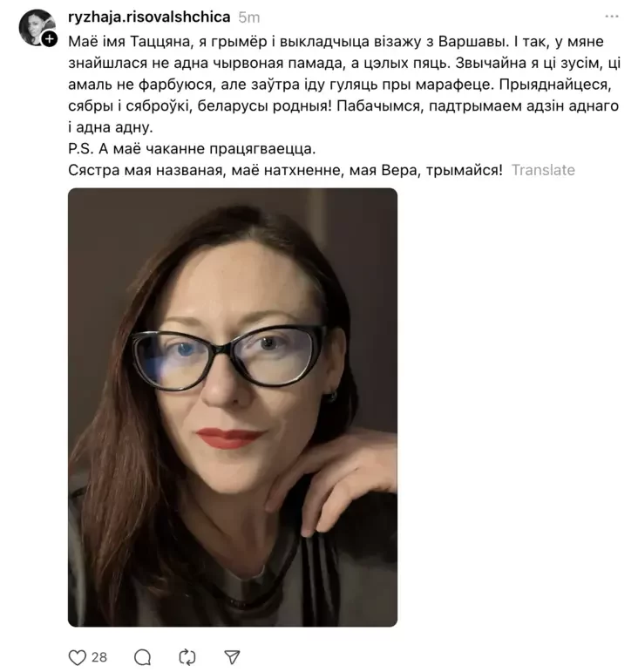The height and width of the screenshot is (672, 638).
Task: Open the reply comment bubble icon
Action: click(x=142, y=657)
